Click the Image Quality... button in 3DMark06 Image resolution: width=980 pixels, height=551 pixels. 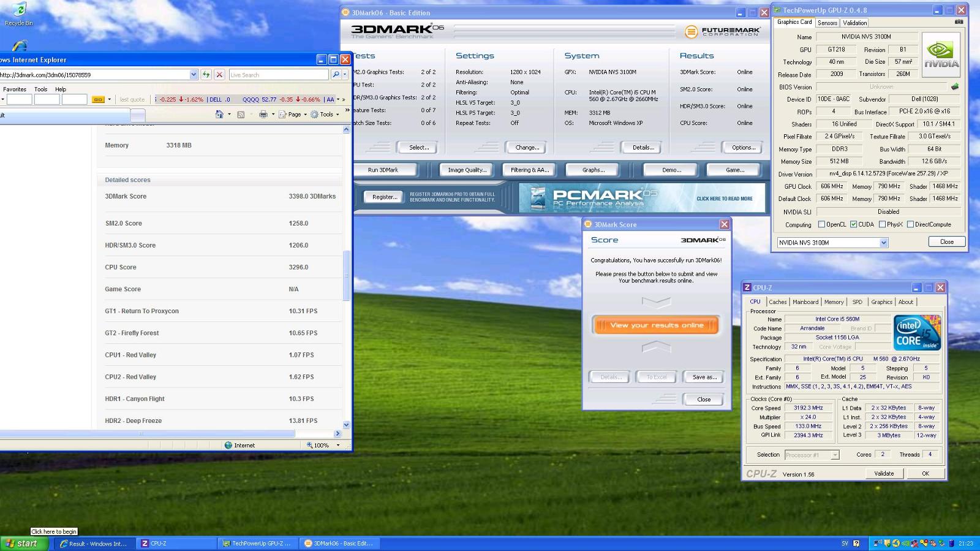click(x=467, y=170)
